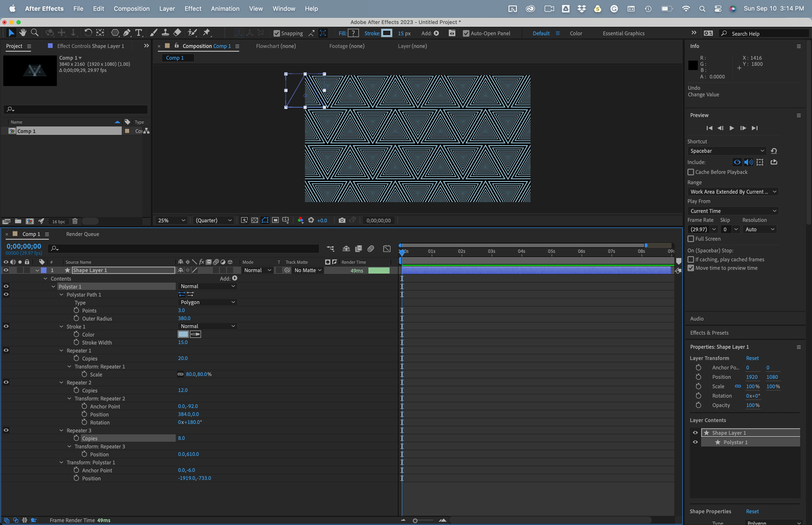812x525 pixels.
Task: Select the Hand tool
Action: pos(23,33)
